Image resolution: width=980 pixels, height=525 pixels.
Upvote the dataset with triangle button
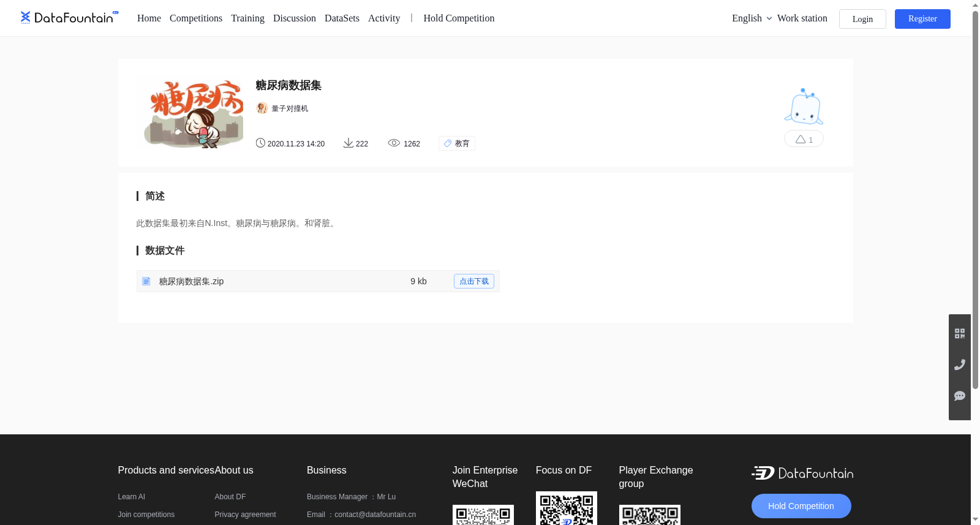pyautogui.click(x=804, y=139)
